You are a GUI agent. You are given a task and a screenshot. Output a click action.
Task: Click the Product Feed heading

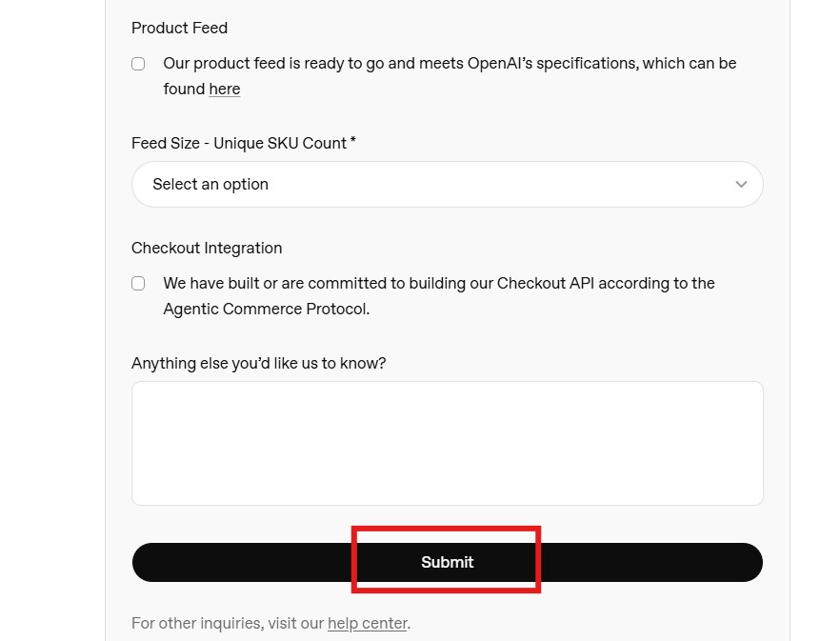(179, 28)
